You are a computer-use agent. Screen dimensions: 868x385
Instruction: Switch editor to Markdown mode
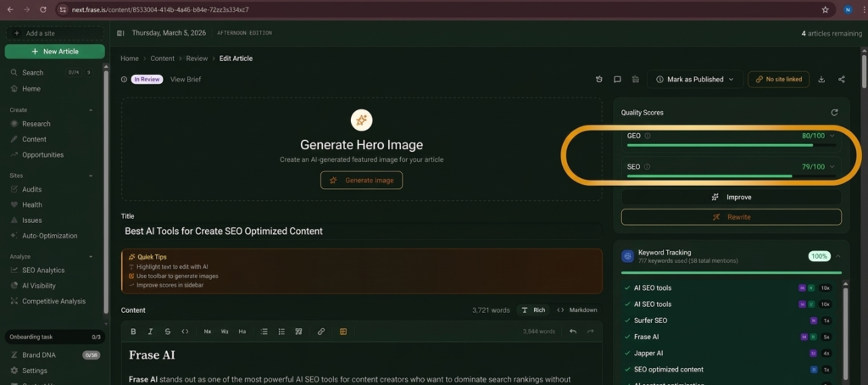(x=576, y=310)
